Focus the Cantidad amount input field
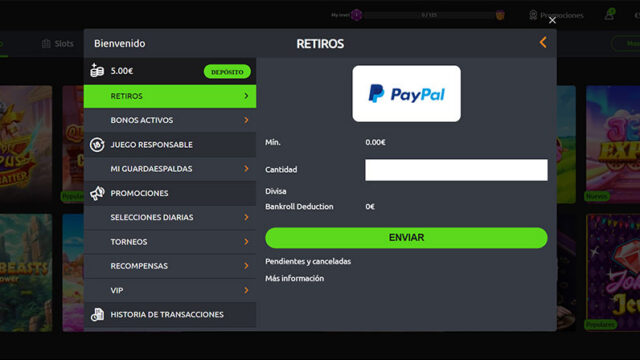Image resolution: width=640 pixels, height=360 pixels. pyautogui.click(x=456, y=170)
